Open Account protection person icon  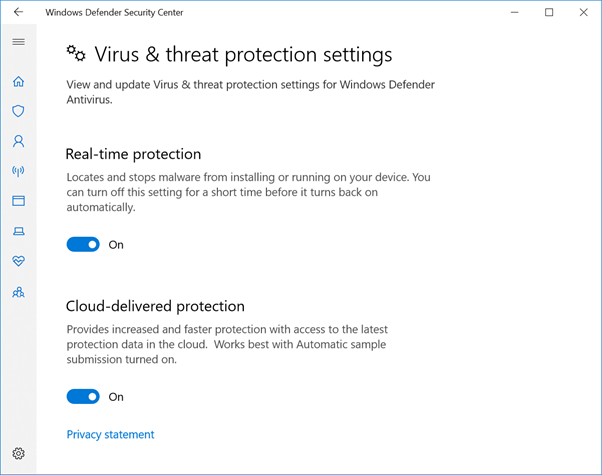click(18, 141)
